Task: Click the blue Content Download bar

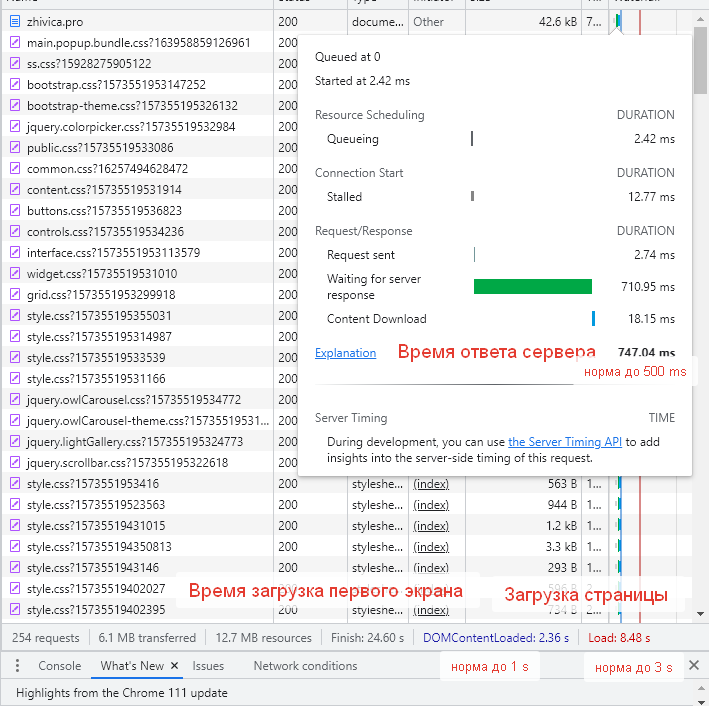Action: (x=593, y=319)
